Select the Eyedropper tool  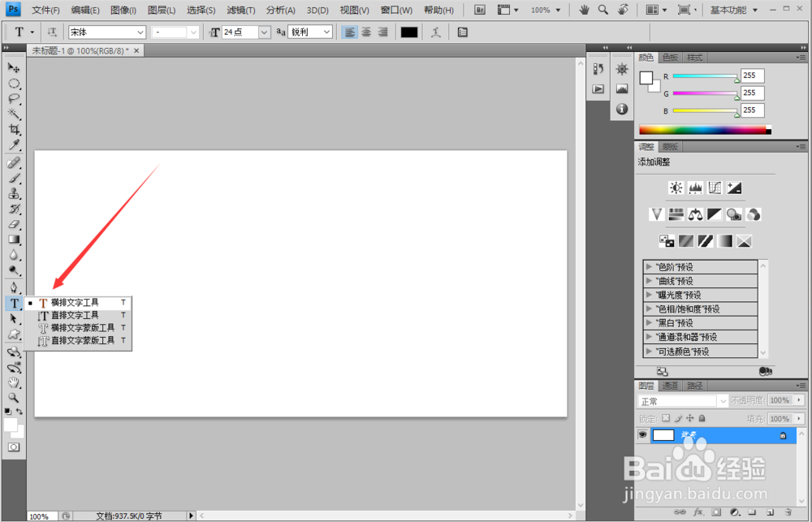[14, 145]
